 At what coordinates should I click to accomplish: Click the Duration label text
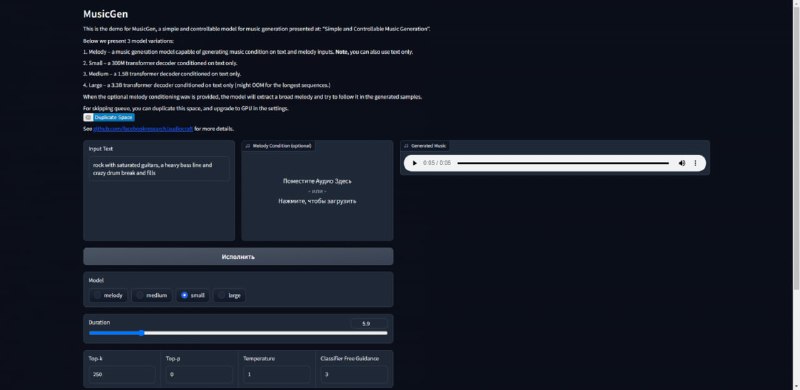coord(99,323)
